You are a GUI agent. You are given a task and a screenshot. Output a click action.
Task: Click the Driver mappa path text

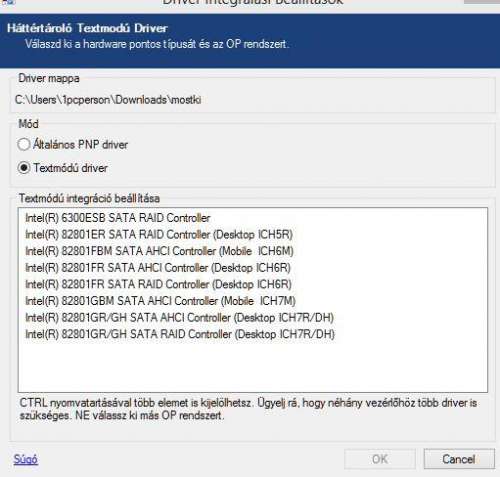coord(108,100)
